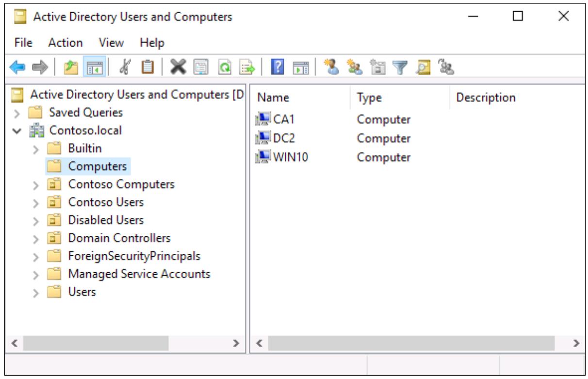
Task: Create a new group via toolbar icon
Action: [x=354, y=67]
